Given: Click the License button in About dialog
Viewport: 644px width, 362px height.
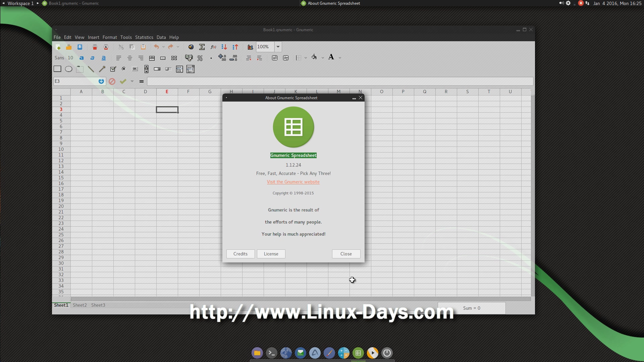Looking at the screenshot, I should [271, 254].
